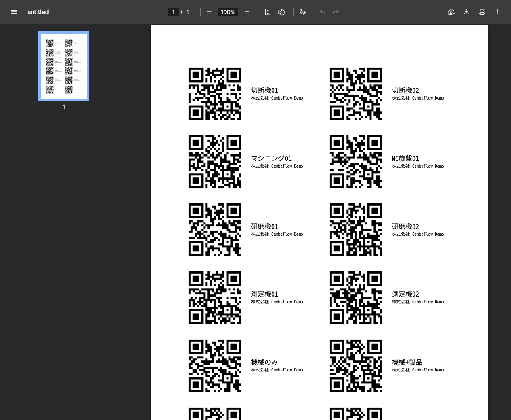The width and height of the screenshot is (511, 420).
Task: Select the page 1 thumbnail
Action: click(64, 66)
